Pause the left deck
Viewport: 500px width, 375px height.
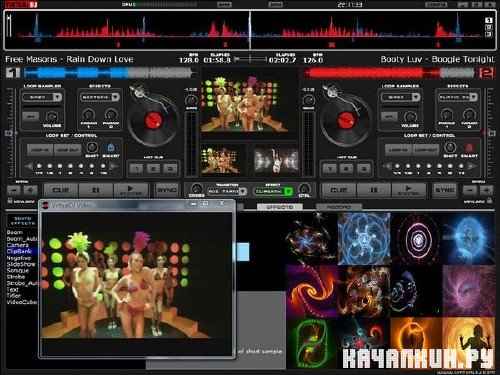point(96,190)
